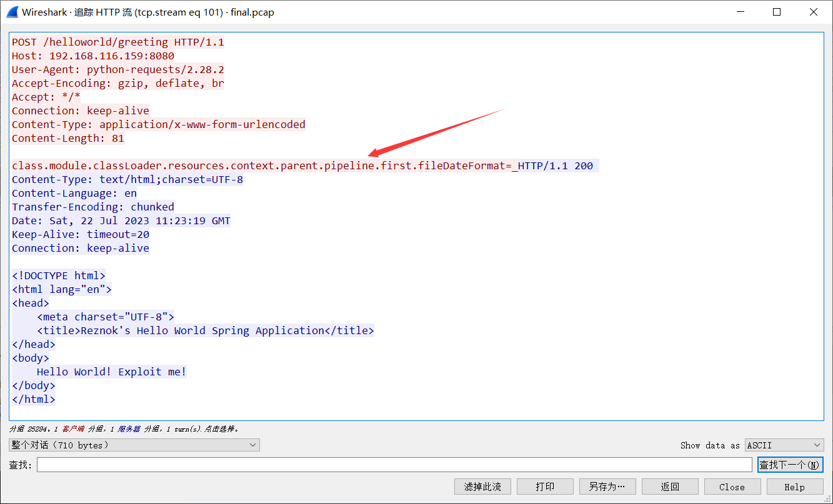Viewport: 833px width, 504px height.
Task: Open the conversation selector dropdown (710 bytes)
Action: [134, 445]
